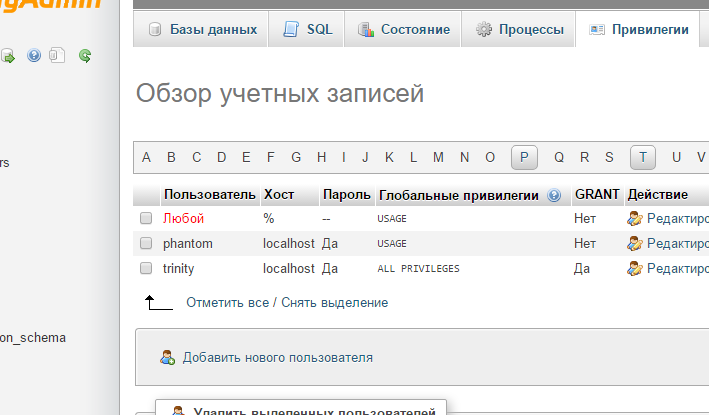Open the Процессы tab
Image resolution: width=709 pixels, height=415 pixels.
[518, 29]
